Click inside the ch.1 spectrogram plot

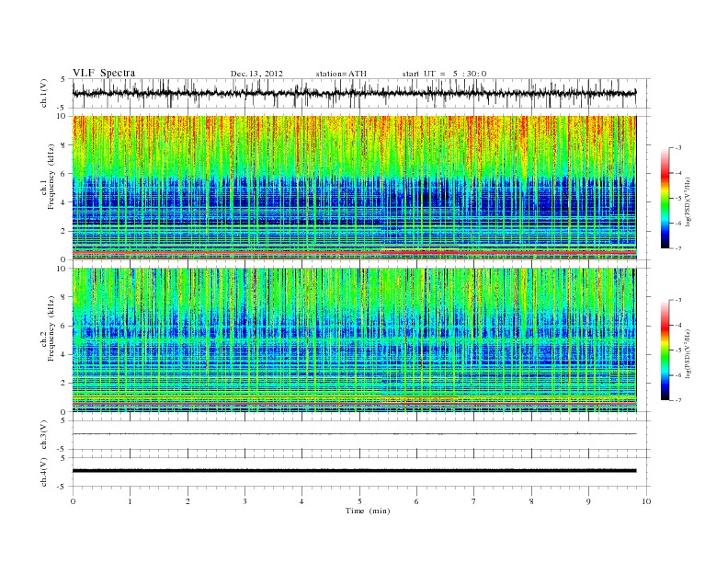[354, 188]
